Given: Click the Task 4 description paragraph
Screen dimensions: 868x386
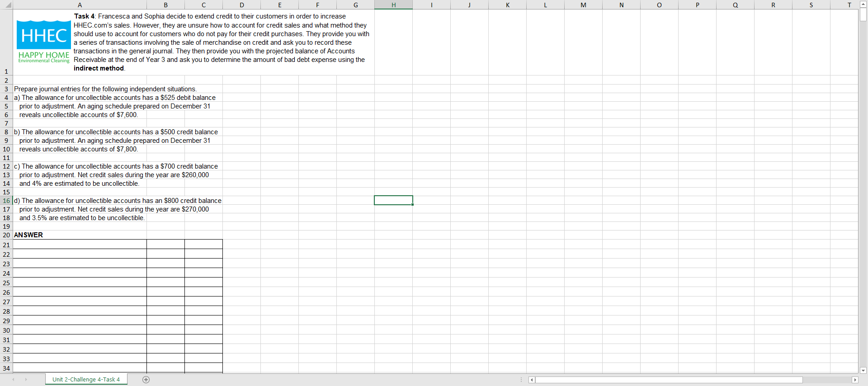Looking at the screenshot, I should point(222,42).
